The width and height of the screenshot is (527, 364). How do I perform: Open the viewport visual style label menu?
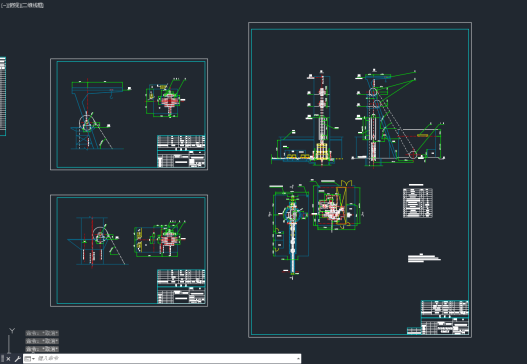[33, 5]
